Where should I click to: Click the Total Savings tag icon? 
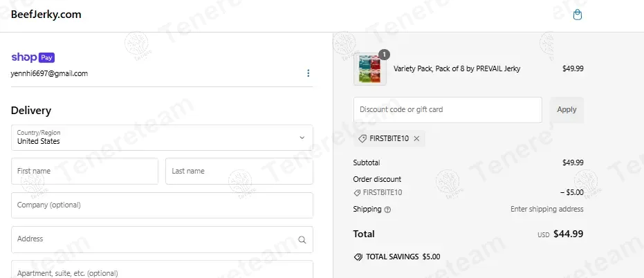pyautogui.click(x=358, y=257)
